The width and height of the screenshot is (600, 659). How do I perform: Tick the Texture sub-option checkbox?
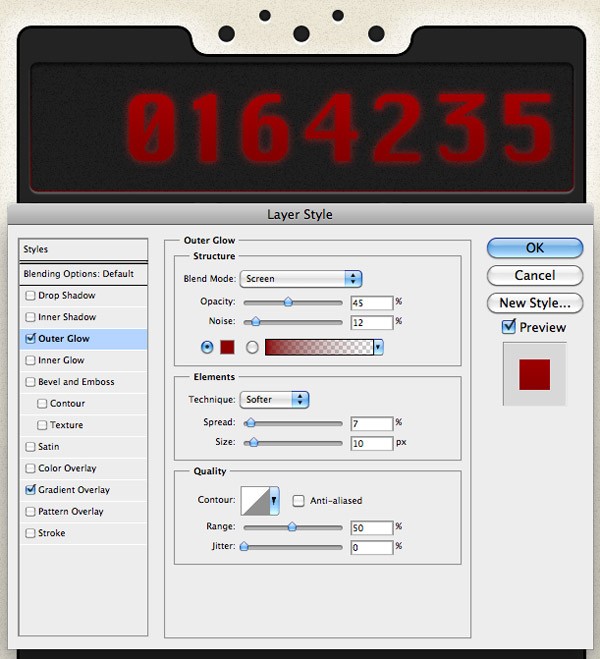(x=42, y=425)
